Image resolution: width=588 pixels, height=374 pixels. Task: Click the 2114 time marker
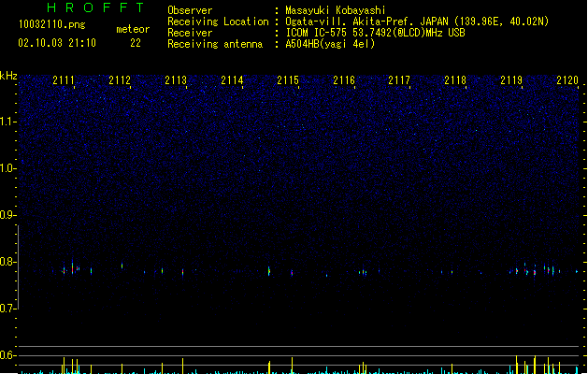232,80
